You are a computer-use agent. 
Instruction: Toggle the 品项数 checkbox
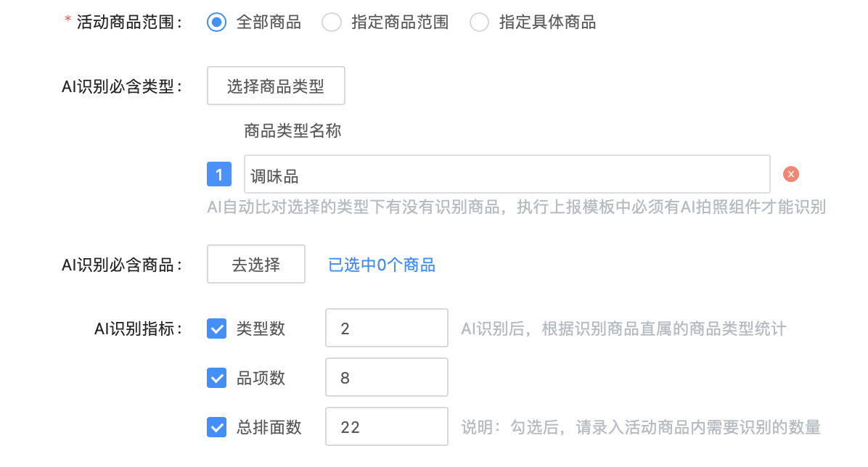pyautogui.click(x=216, y=378)
